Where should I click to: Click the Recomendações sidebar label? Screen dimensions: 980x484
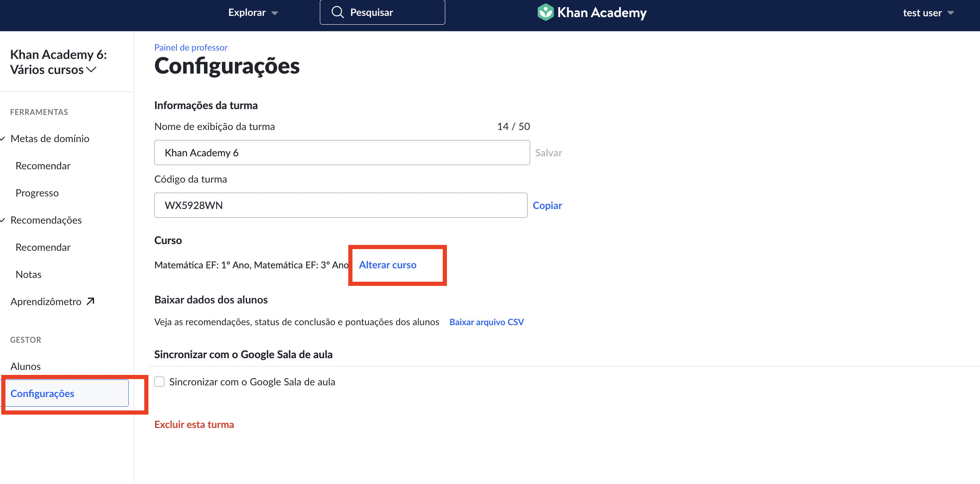(46, 220)
